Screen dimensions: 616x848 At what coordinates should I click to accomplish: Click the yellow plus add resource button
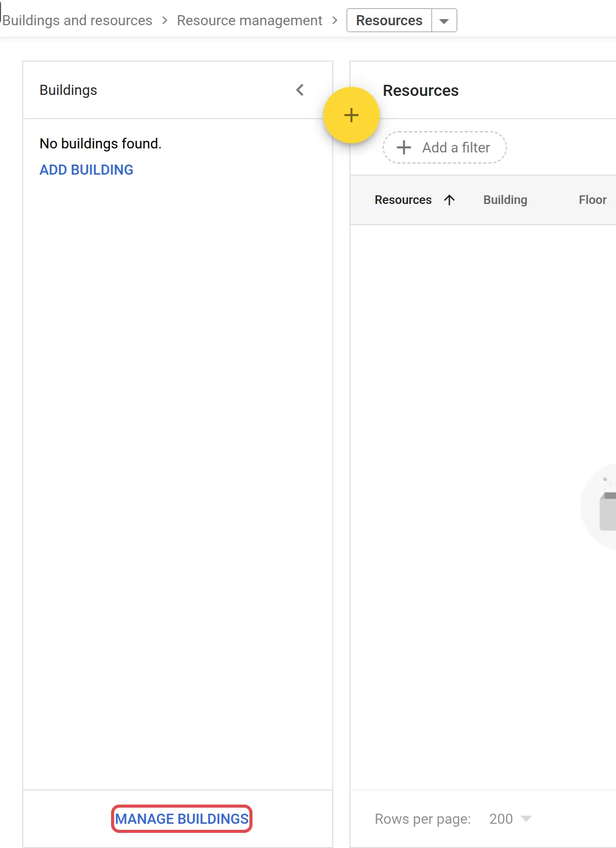351,115
